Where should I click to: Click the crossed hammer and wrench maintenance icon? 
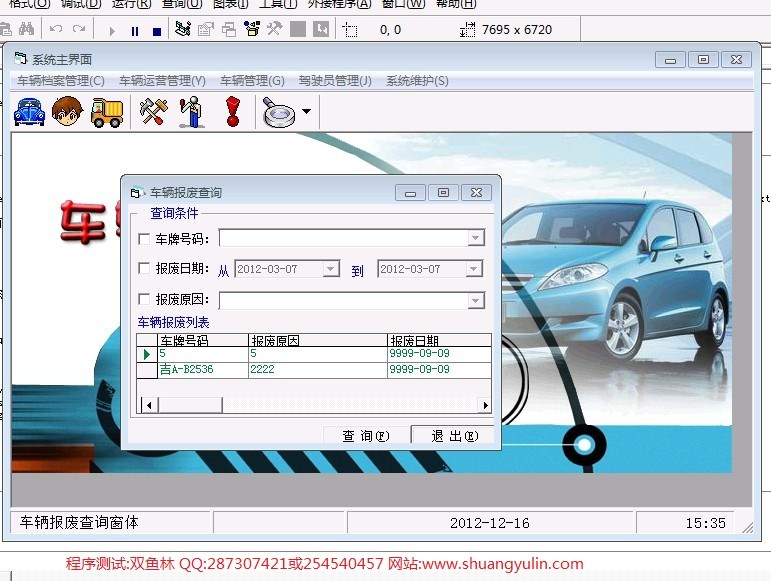[x=154, y=112]
